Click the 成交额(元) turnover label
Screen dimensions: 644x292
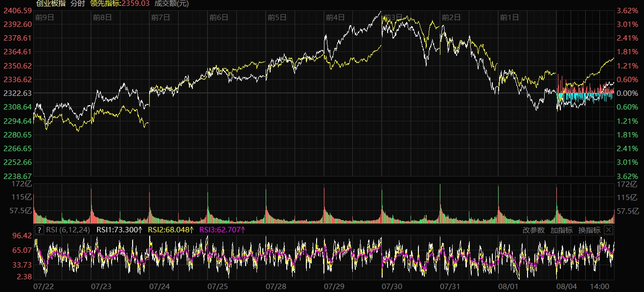click(171, 3)
